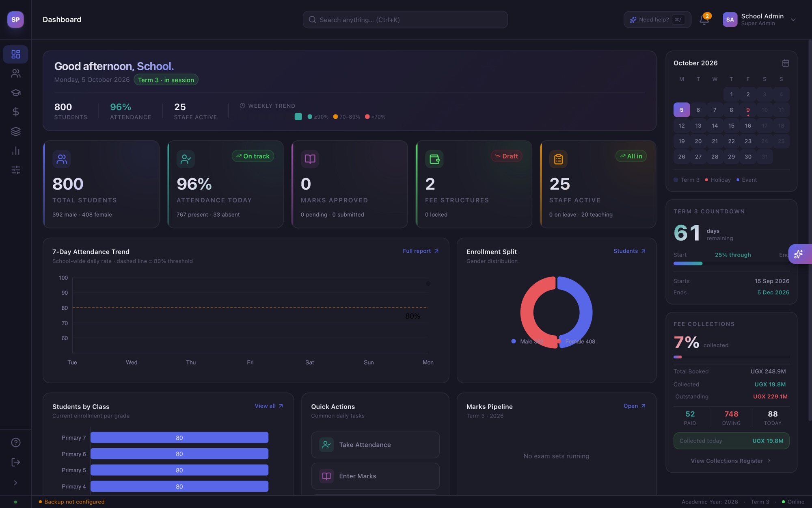Open the notifications bell
Image resolution: width=812 pixels, height=508 pixels.
(704, 20)
